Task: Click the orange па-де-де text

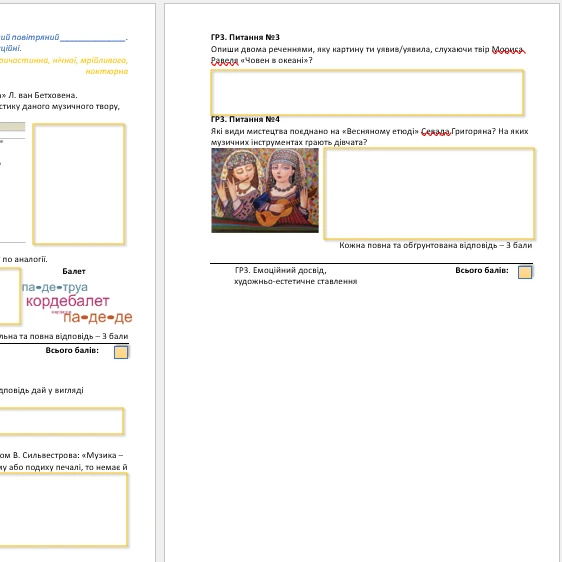Action: (x=98, y=317)
